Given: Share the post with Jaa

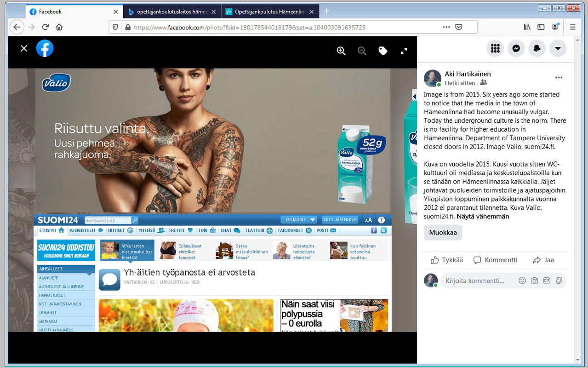Looking at the screenshot, I should (543, 260).
